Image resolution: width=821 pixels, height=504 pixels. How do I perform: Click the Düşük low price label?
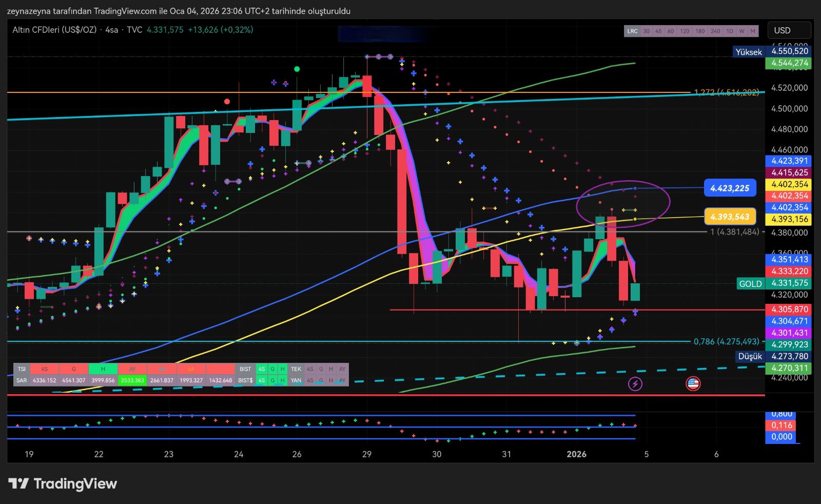(x=749, y=356)
